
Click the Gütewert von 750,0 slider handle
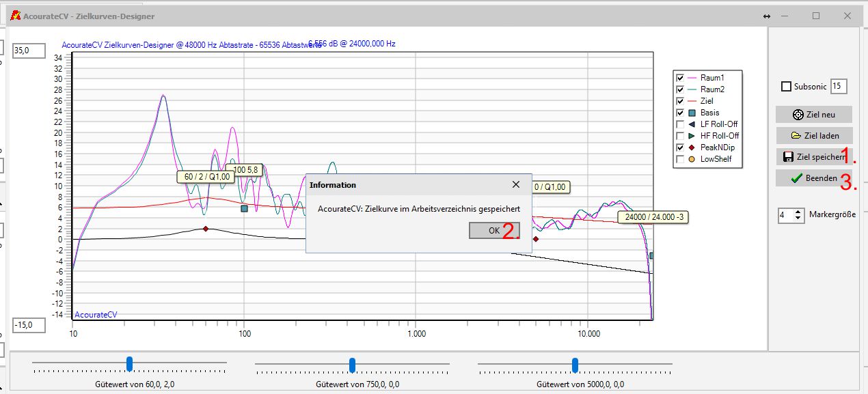(352, 365)
